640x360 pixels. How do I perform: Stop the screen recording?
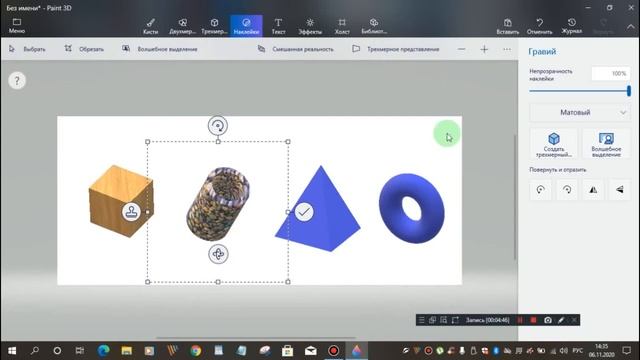(x=533, y=320)
